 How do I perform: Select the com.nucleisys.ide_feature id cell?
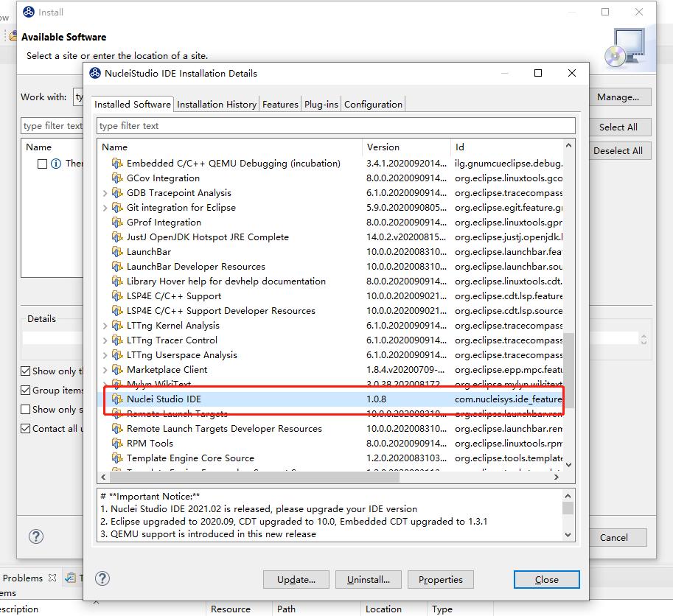pos(508,399)
